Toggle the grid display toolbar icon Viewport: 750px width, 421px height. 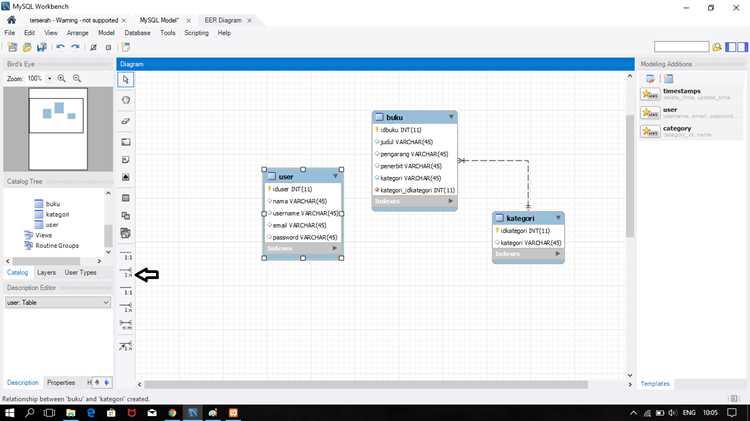click(93, 47)
